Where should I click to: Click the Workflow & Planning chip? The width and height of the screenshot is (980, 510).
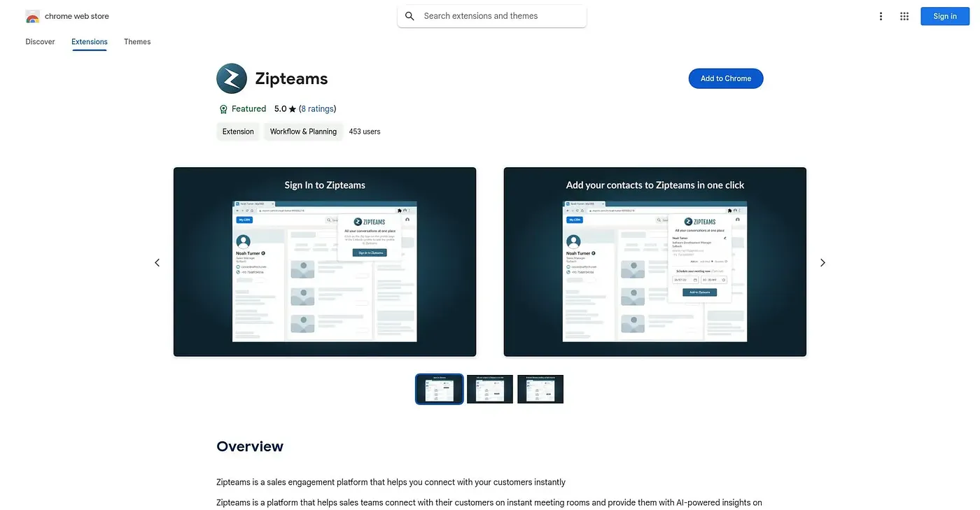click(303, 132)
